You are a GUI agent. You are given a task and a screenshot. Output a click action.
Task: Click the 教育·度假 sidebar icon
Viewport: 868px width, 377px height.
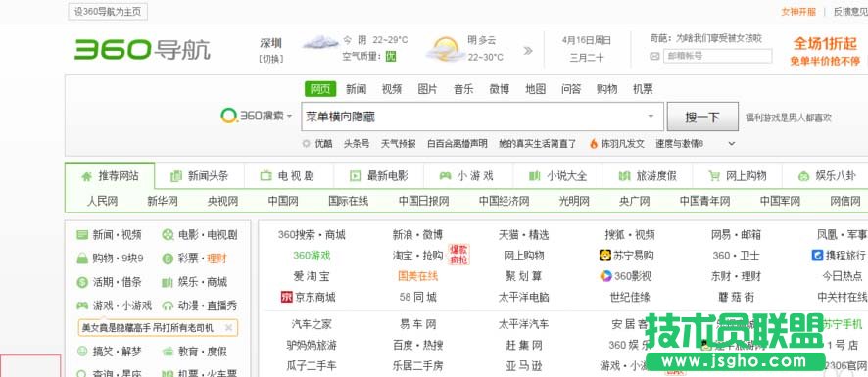(168, 352)
